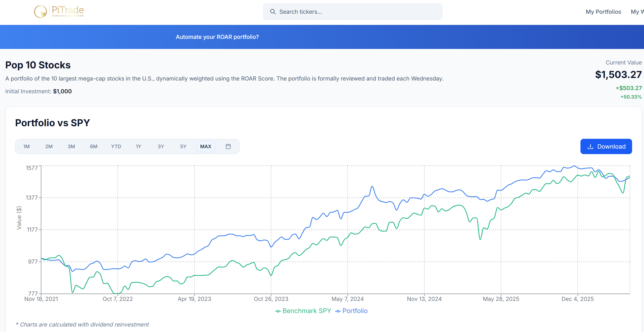Click Automate your ROAR portfolio banner
The width and height of the screenshot is (644, 332).
point(217,37)
